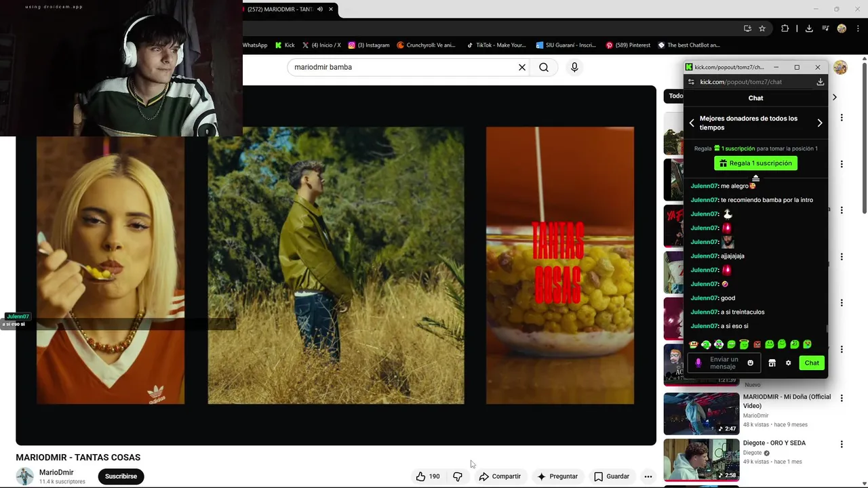The height and width of the screenshot is (488, 868).
Task: Open the WhatsApp bookmark
Action: pos(255,45)
